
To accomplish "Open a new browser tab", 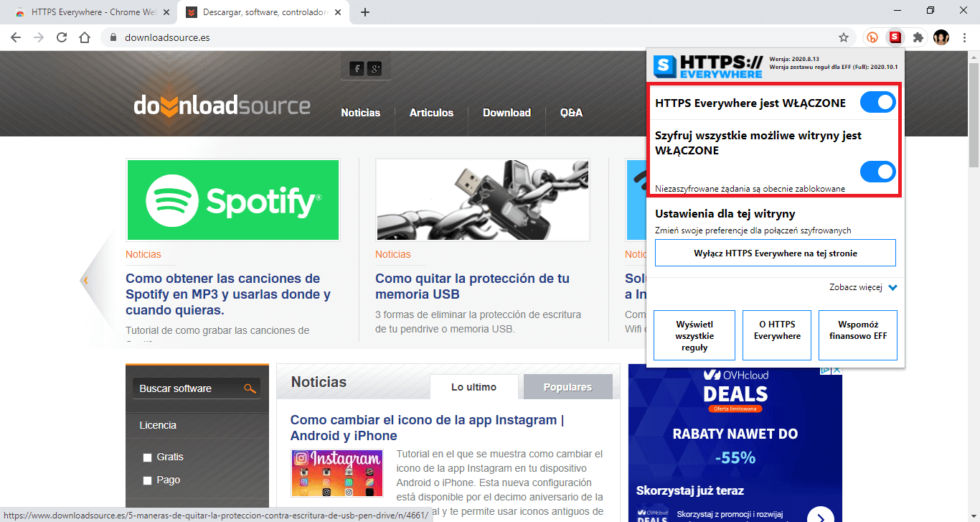I will point(365,12).
